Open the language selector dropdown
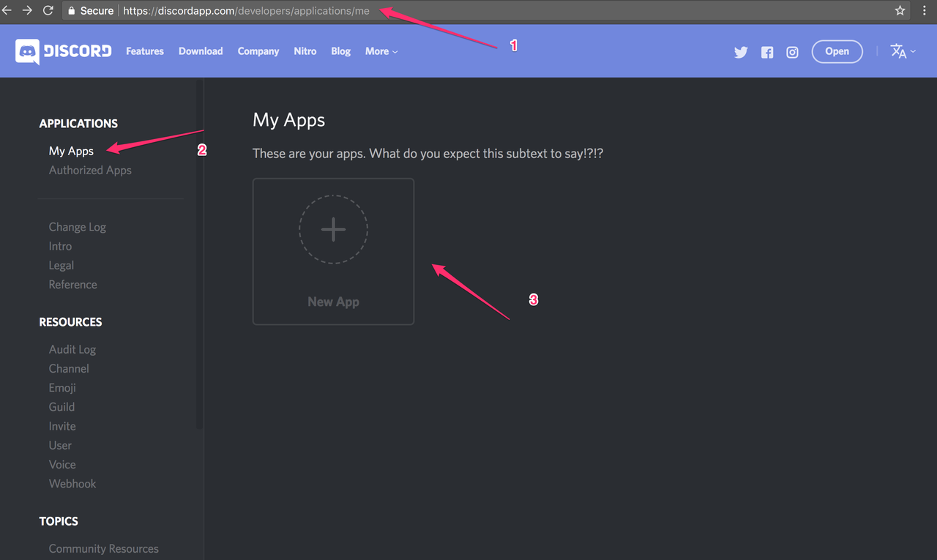The height and width of the screenshot is (560, 937). (x=902, y=51)
